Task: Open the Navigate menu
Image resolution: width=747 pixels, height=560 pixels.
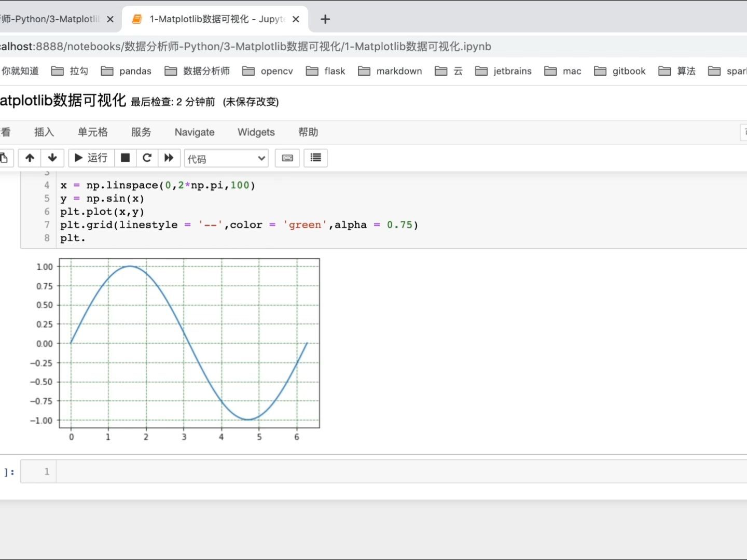Action: (195, 132)
